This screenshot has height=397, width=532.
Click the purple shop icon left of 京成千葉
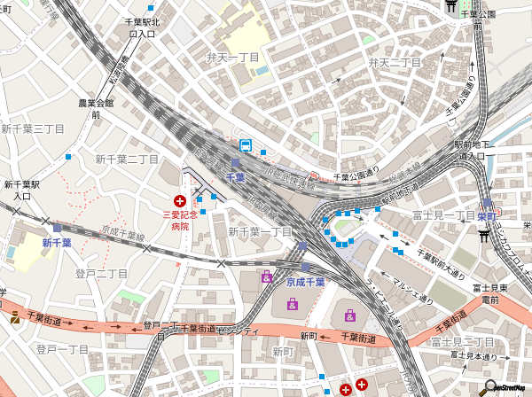point(267,278)
